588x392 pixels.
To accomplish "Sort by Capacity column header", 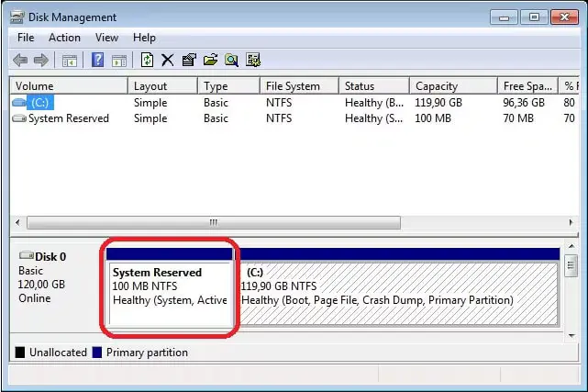I will click(x=453, y=86).
